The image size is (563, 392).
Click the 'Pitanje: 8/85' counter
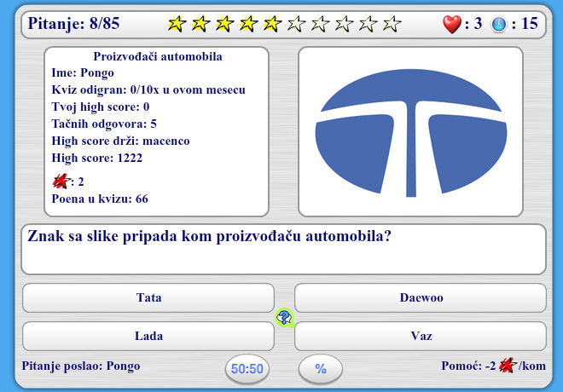(73, 24)
